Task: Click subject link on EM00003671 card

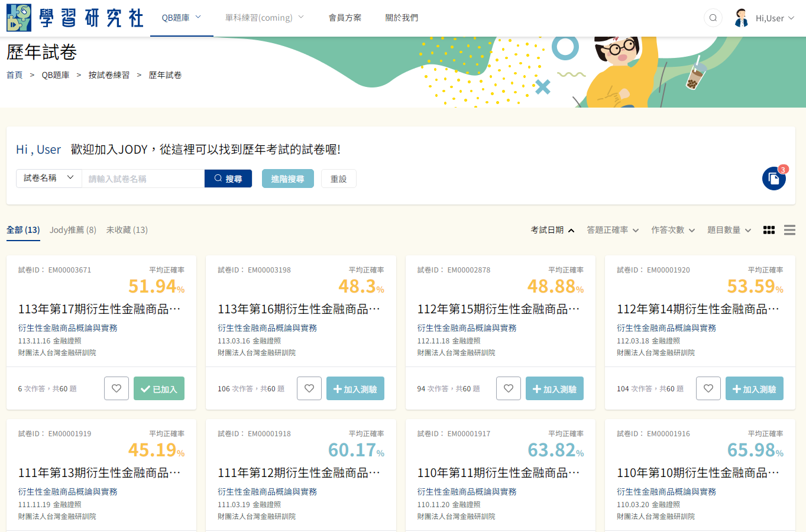Action: [x=67, y=328]
